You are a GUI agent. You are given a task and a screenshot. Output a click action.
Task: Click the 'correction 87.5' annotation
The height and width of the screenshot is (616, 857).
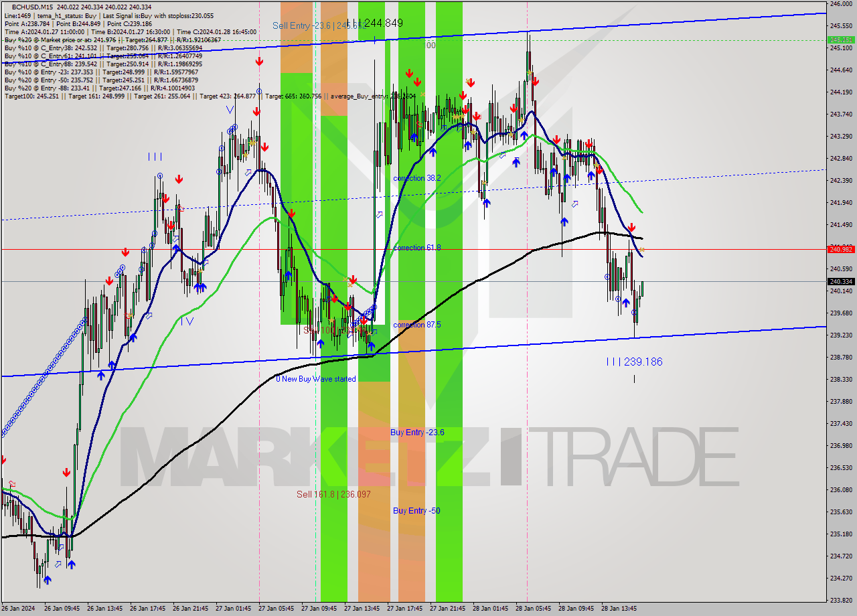pos(417,325)
